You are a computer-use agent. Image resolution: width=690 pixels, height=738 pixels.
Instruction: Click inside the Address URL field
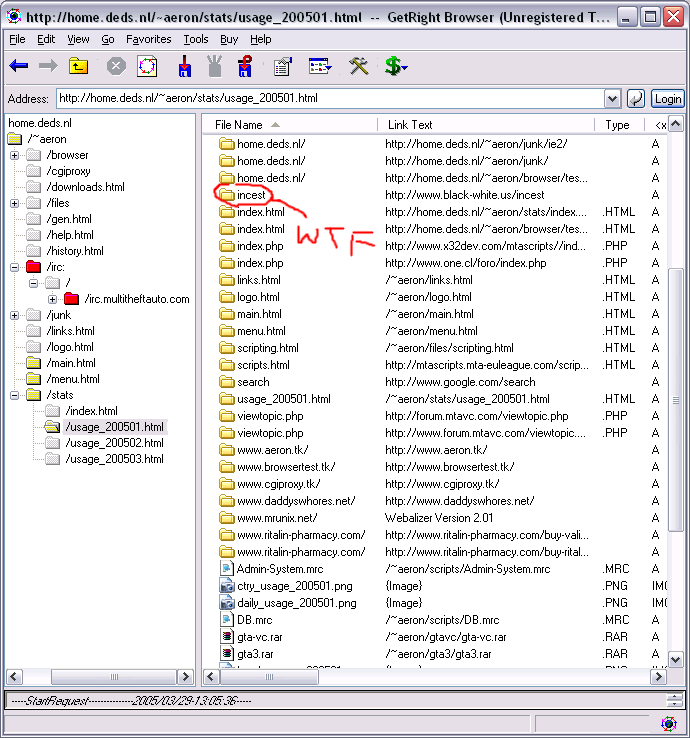(329, 98)
